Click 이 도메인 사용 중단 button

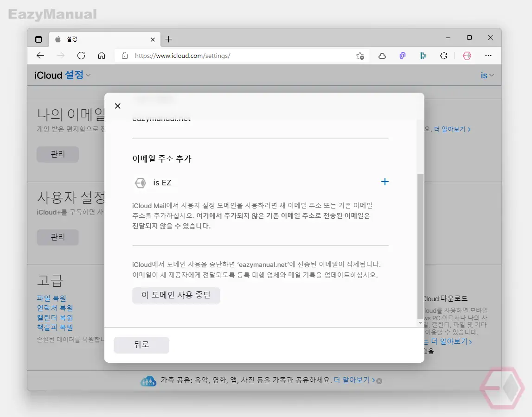coord(176,295)
